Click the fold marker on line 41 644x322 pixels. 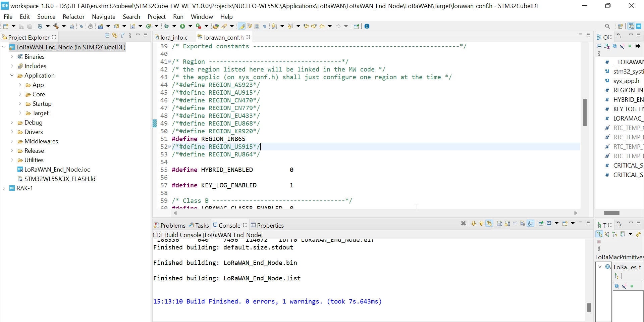[169, 62]
